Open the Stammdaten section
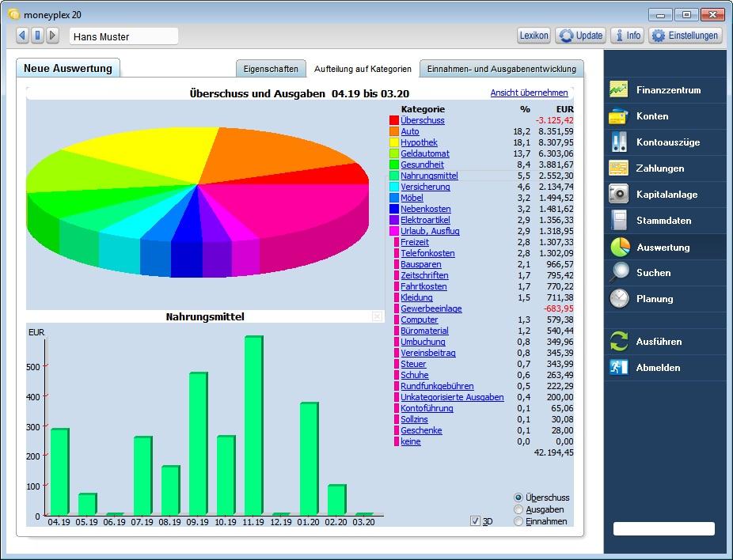This screenshot has height=560, width=733. [x=663, y=221]
